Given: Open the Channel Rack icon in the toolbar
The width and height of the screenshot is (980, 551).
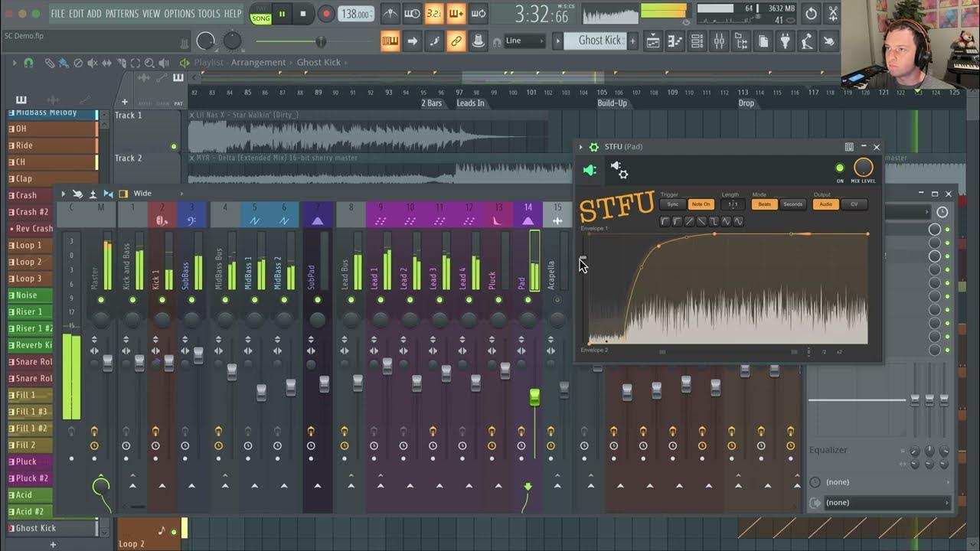Looking at the screenshot, I should (697, 41).
